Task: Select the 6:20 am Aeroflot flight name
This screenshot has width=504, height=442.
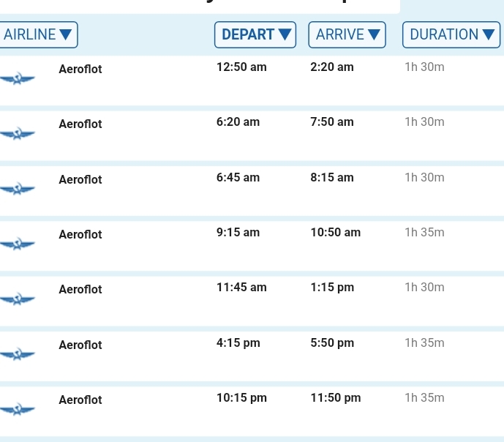Action: 80,124
